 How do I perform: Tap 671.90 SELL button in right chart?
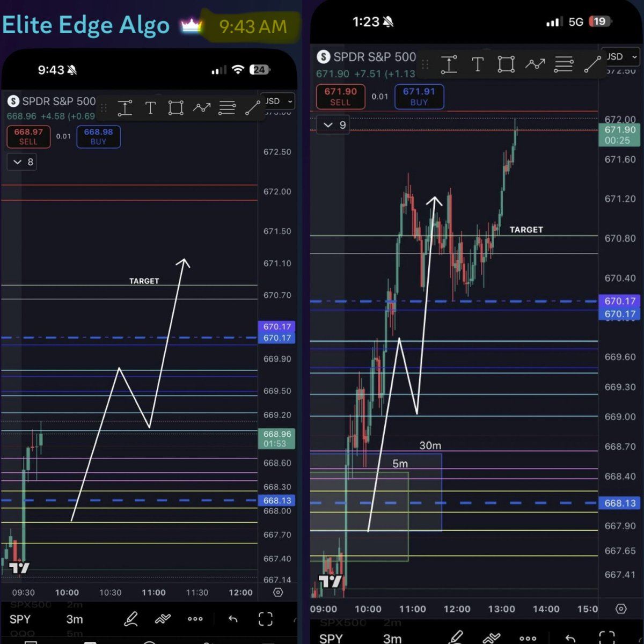[340, 97]
